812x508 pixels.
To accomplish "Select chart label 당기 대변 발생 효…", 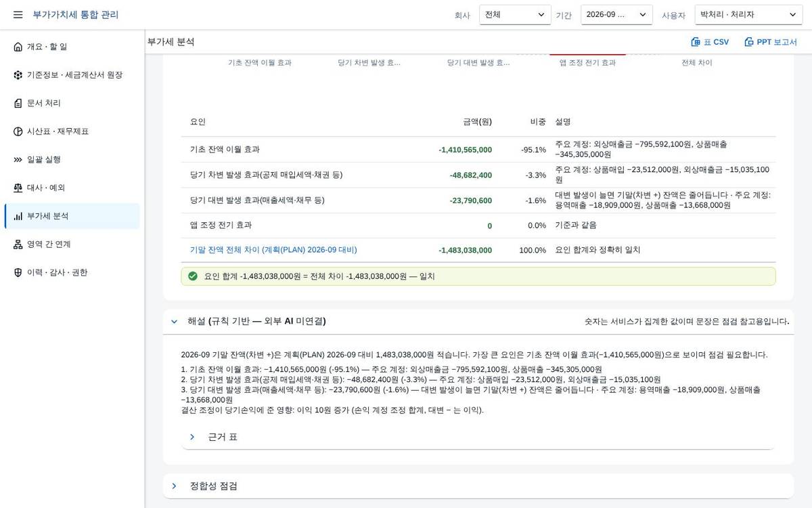I will pyautogui.click(x=478, y=62).
